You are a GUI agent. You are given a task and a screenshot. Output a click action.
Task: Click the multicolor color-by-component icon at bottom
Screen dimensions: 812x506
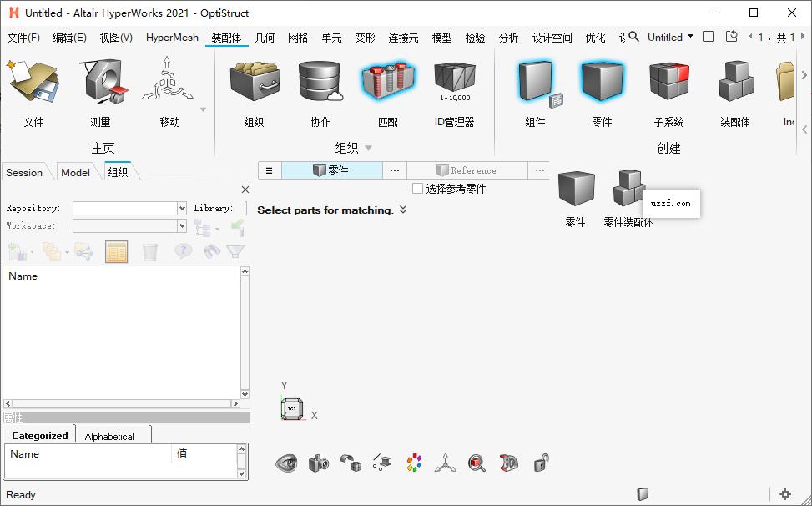tap(414, 462)
